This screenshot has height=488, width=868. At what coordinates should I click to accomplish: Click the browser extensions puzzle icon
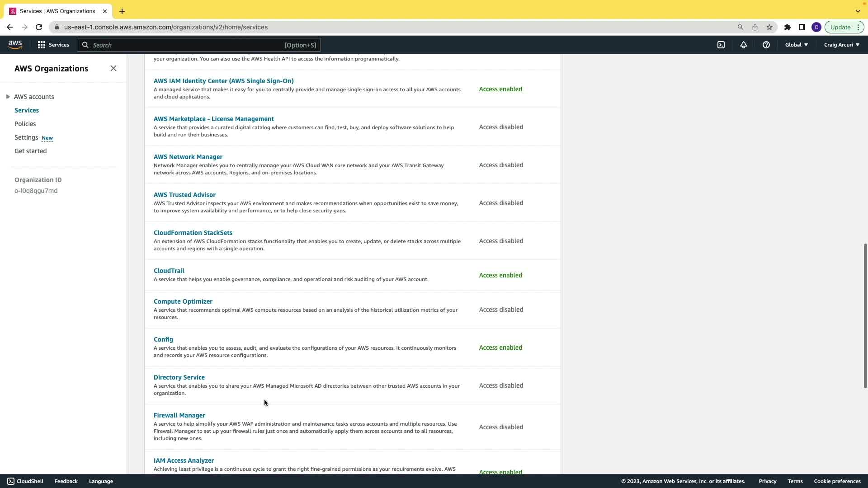tap(788, 27)
